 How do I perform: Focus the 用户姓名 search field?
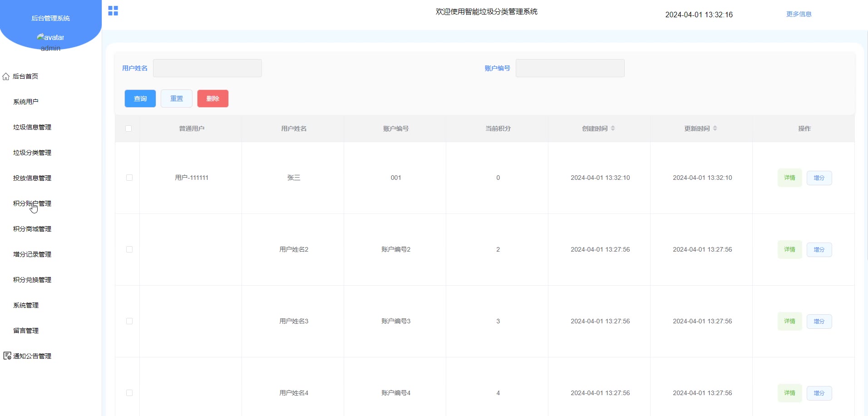pos(207,68)
